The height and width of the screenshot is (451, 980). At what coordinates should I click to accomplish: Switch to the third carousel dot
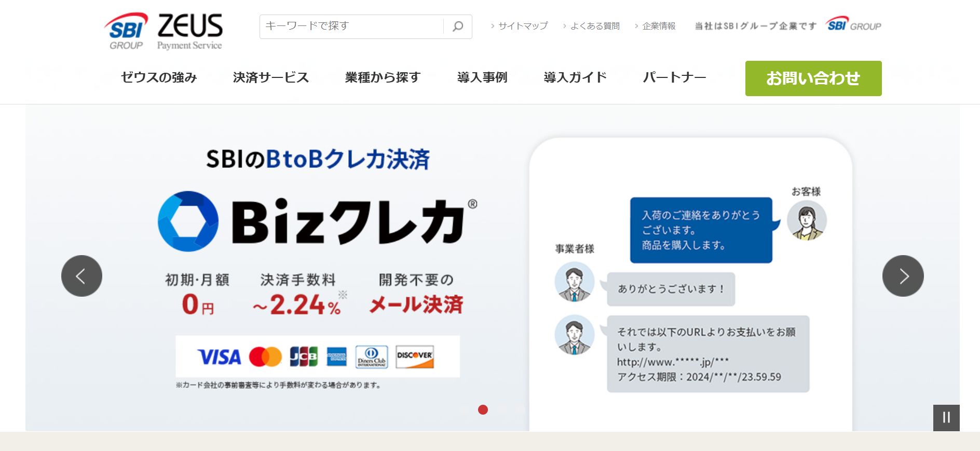click(x=501, y=410)
